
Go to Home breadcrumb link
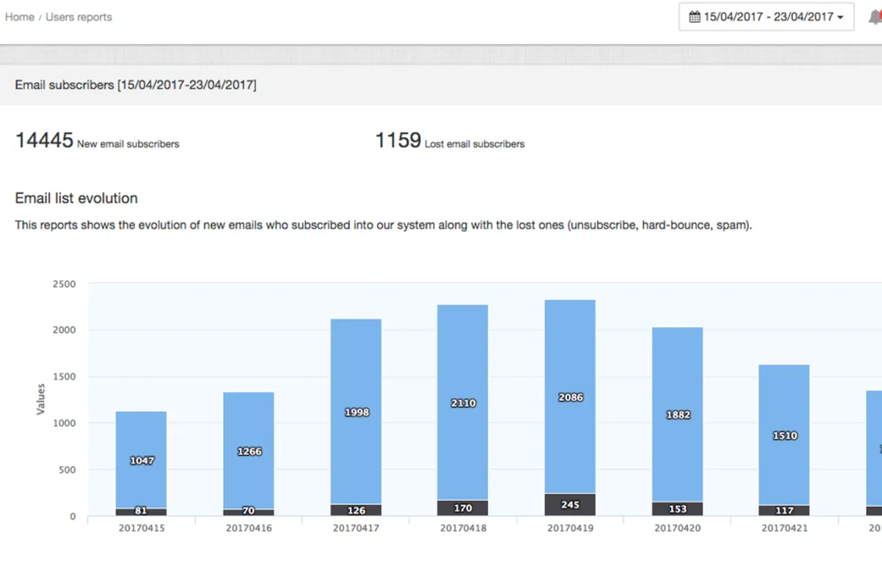(20, 17)
